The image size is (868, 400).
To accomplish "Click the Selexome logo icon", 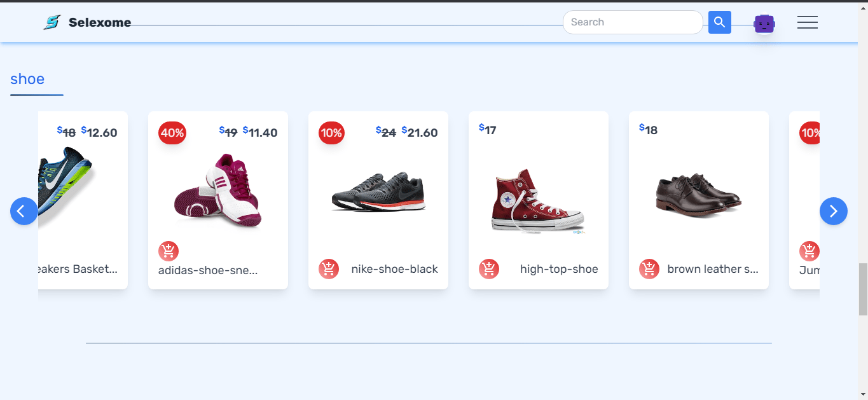I will 52,22.
